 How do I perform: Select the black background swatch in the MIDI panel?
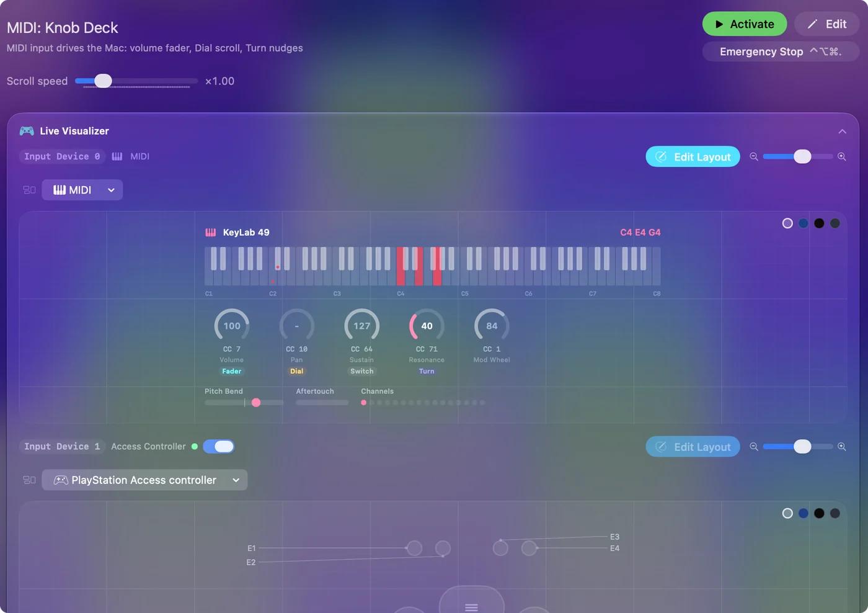coord(819,223)
